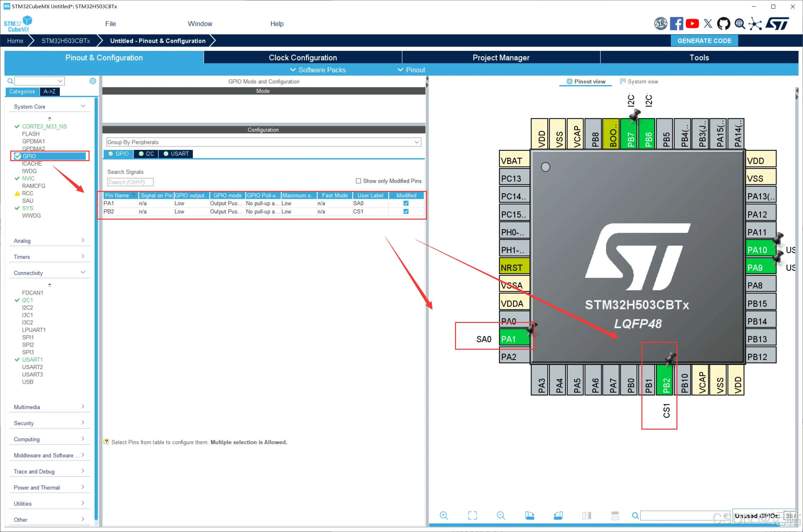The height and width of the screenshot is (532, 803).
Task: Toggle Modified checkbox for PA1 row
Action: (406, 203)
